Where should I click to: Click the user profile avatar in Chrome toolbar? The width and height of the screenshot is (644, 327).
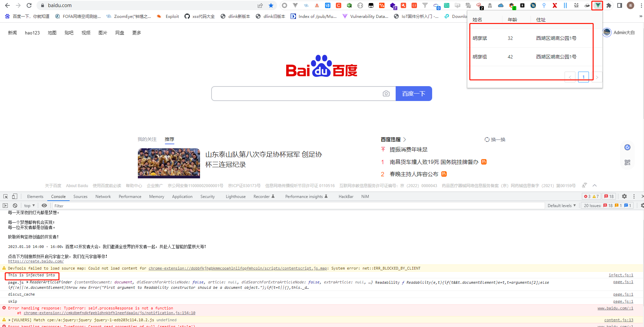630,5
